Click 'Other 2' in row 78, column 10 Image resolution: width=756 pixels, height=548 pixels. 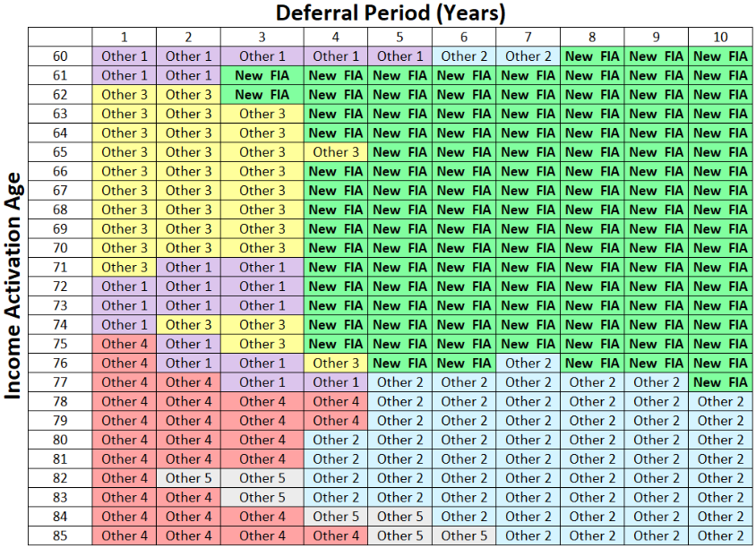(x=720, y=401)
